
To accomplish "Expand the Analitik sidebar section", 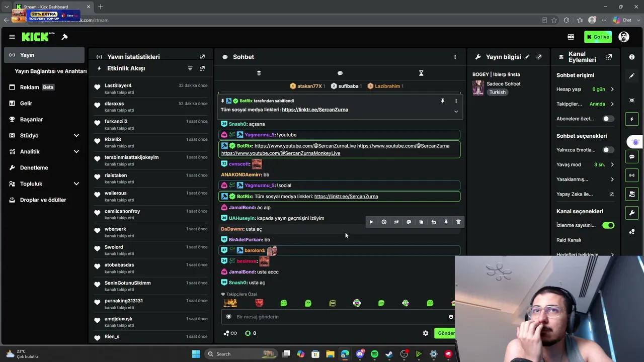I will coord(76,152).
